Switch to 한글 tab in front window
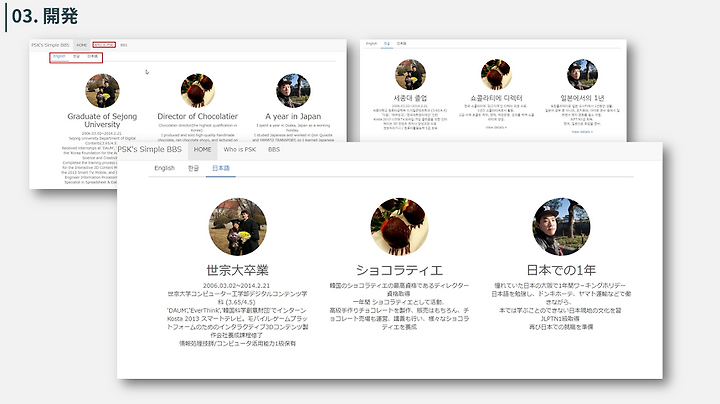Screen dimensions: 720x404 click(193, 168)
